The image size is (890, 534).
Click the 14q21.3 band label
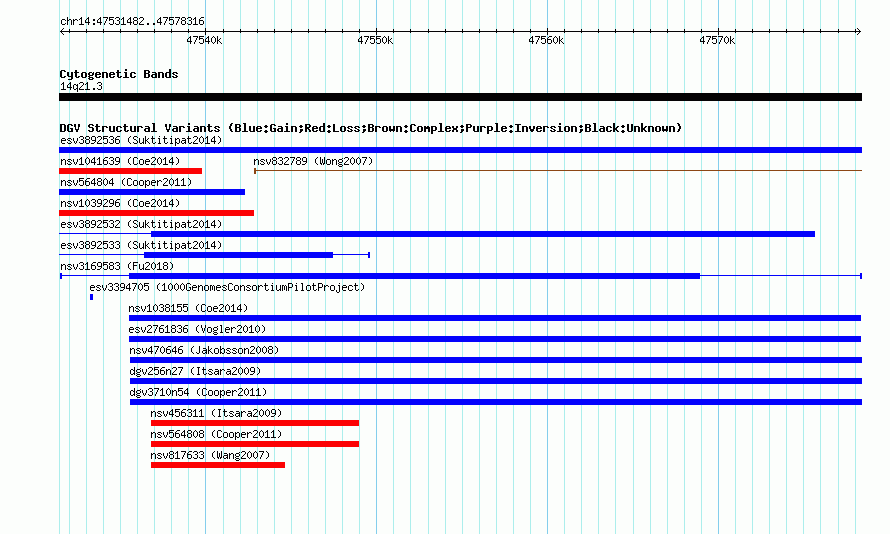[81, 87]
